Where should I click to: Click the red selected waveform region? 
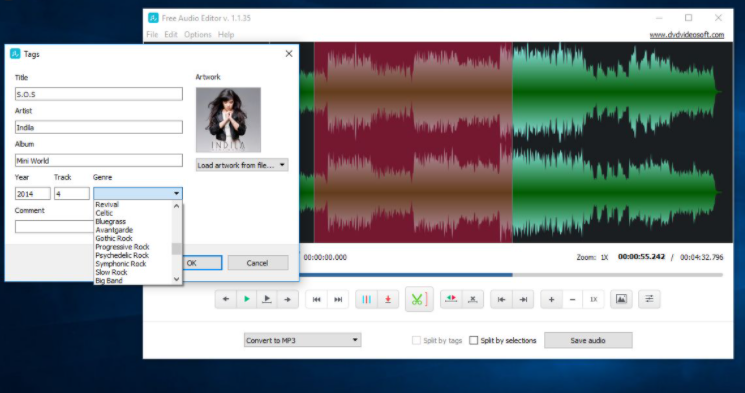click(413, 143)
